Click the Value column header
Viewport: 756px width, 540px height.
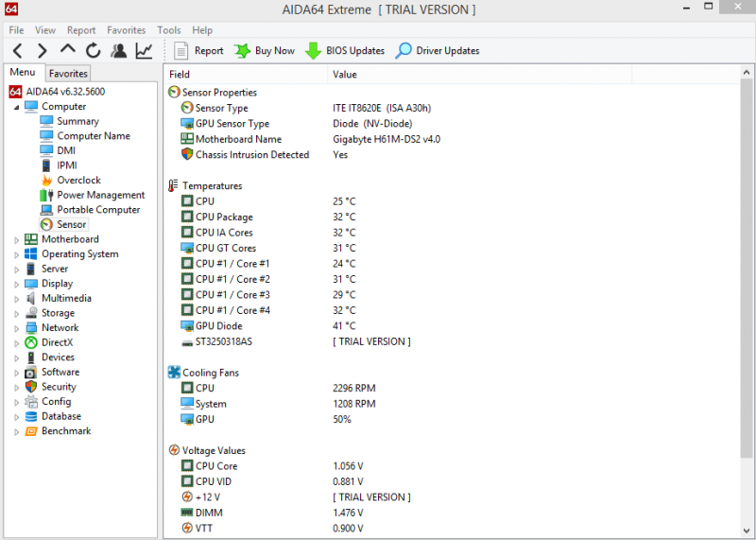coord(345,74)
